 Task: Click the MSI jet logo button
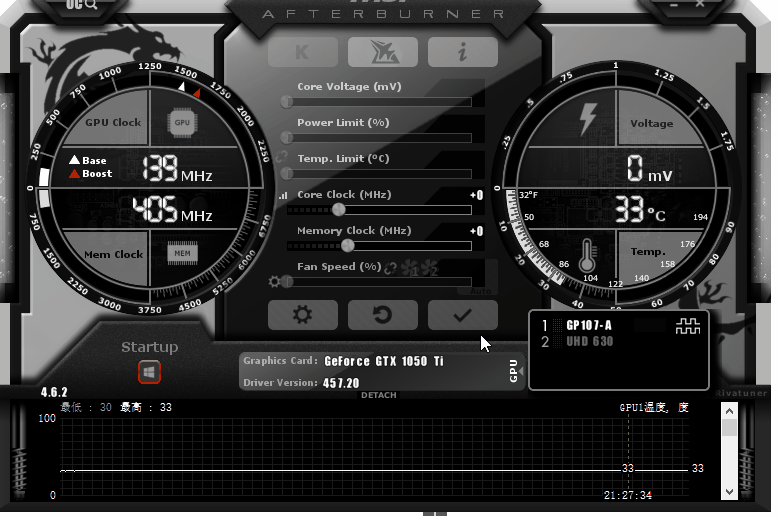tap(383, 52)
